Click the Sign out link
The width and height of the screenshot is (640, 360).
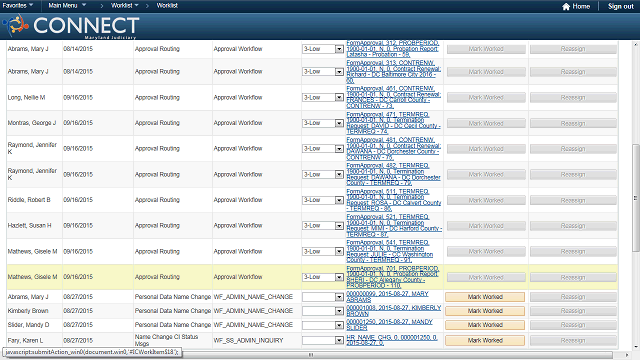click(621, 6)
